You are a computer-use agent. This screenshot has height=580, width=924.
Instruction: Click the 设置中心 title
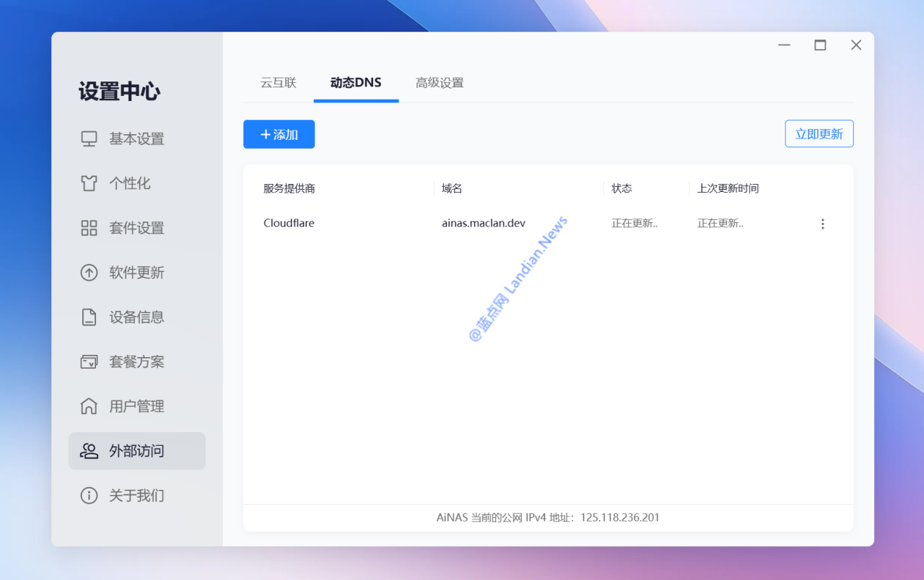(x=120, y=92)
